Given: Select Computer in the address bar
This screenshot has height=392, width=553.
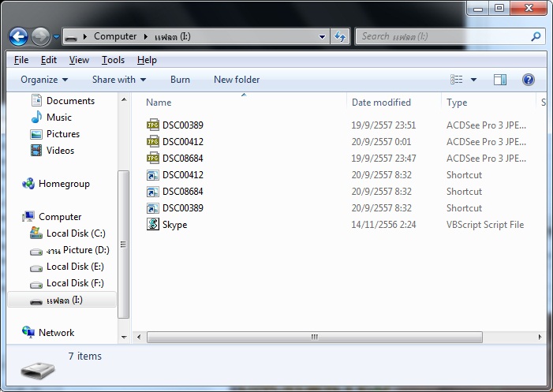Looking at the screenshot, I should coord(115,36).
